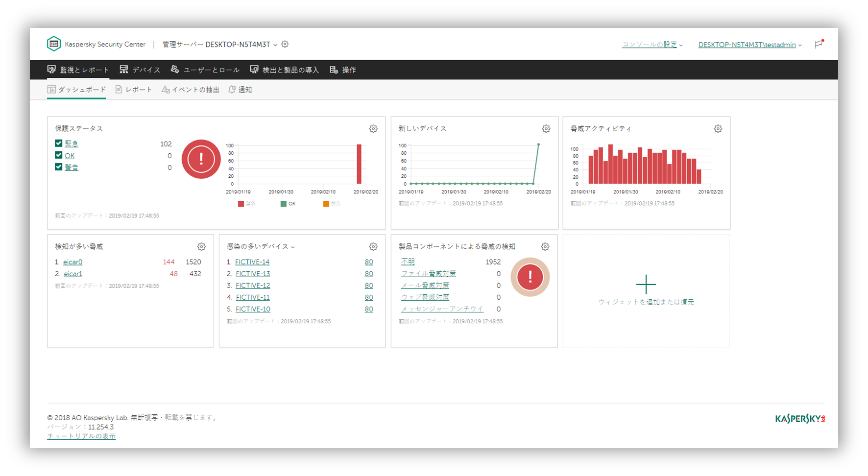The height and width of the screenshot is (476, 868).
Task: Open administration server settings gear icon
Action: pyautogui.click(x=285, y=44)
